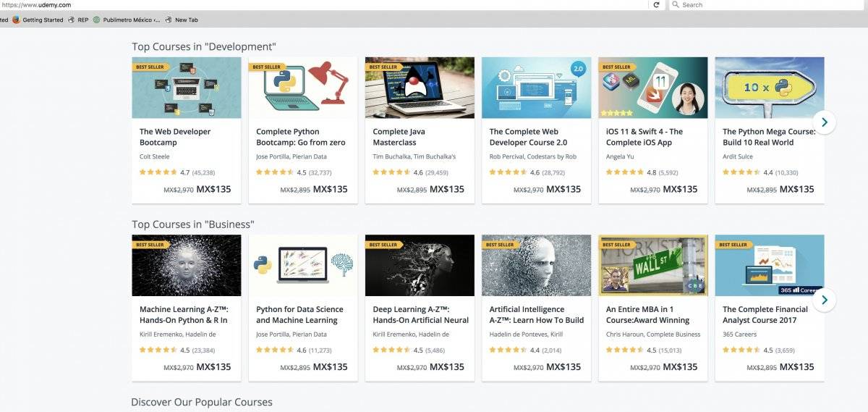This screenshot has width=868, height=412.
Task: Open 'Artificial Intelligence A-Z' course title
Action: tap(537, 314)
